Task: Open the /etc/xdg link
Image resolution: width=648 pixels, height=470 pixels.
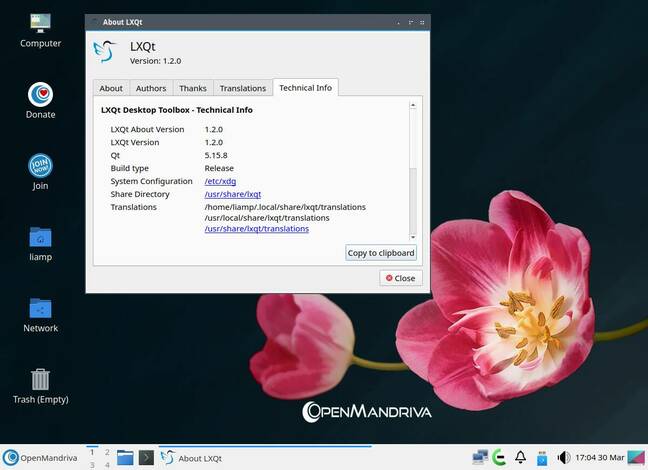Action: coord(220,181)
